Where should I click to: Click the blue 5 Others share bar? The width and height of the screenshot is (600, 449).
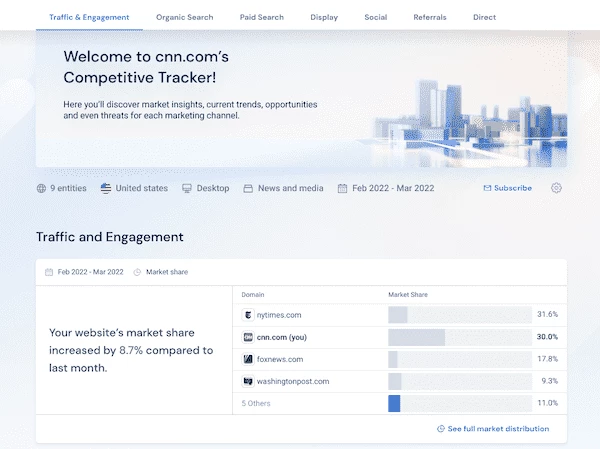(x=394, y=403)
